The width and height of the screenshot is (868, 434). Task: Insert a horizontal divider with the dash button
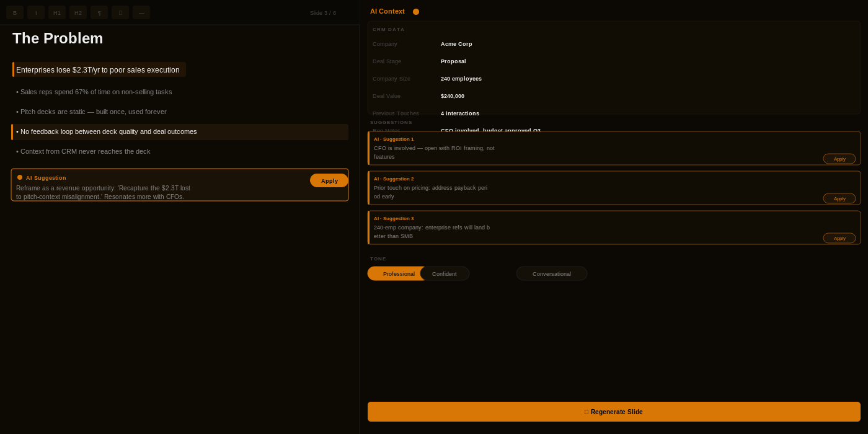[141, 12]
